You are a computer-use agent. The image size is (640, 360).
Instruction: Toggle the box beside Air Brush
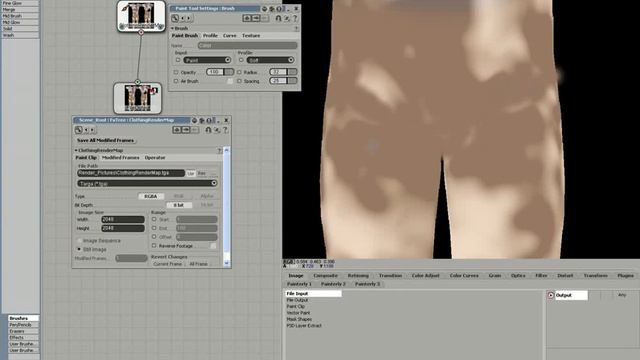pyautogui.click(x=176, y=81)
